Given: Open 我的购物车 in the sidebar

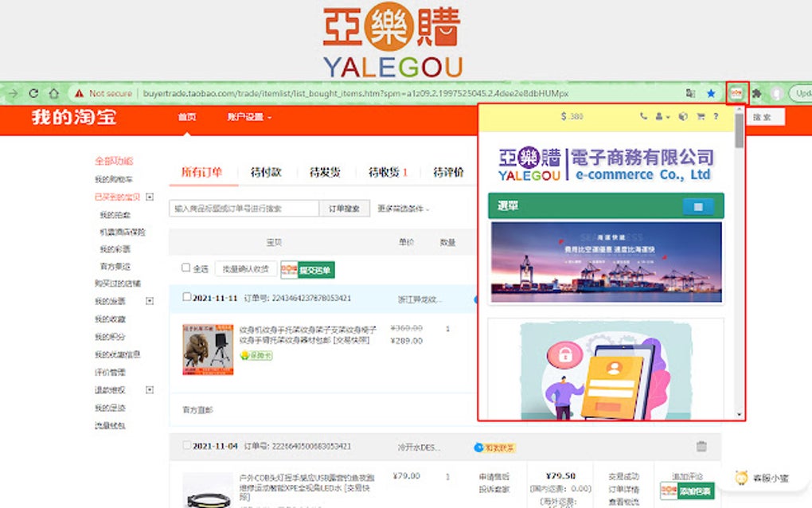Looking at the screenshot, I should pos(113,179).
